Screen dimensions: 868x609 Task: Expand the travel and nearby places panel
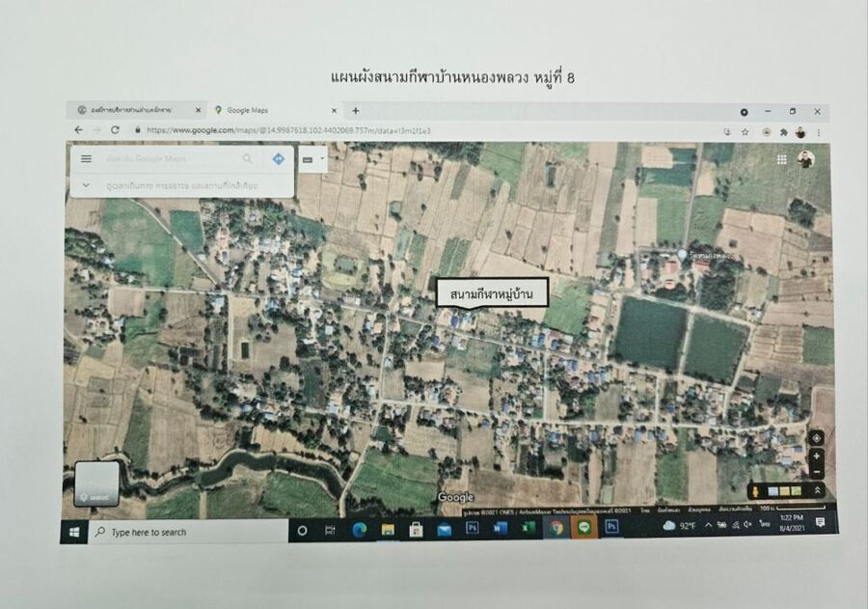(x=86, y=184)
